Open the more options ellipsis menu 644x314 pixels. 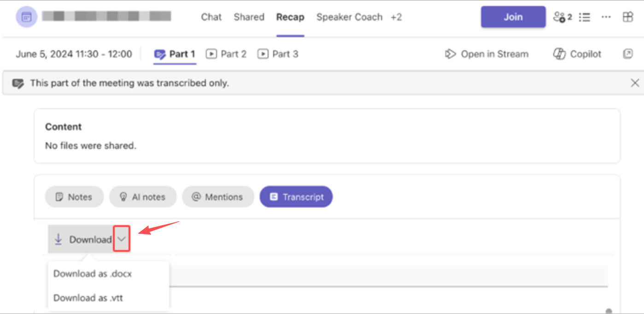point(606,17)
